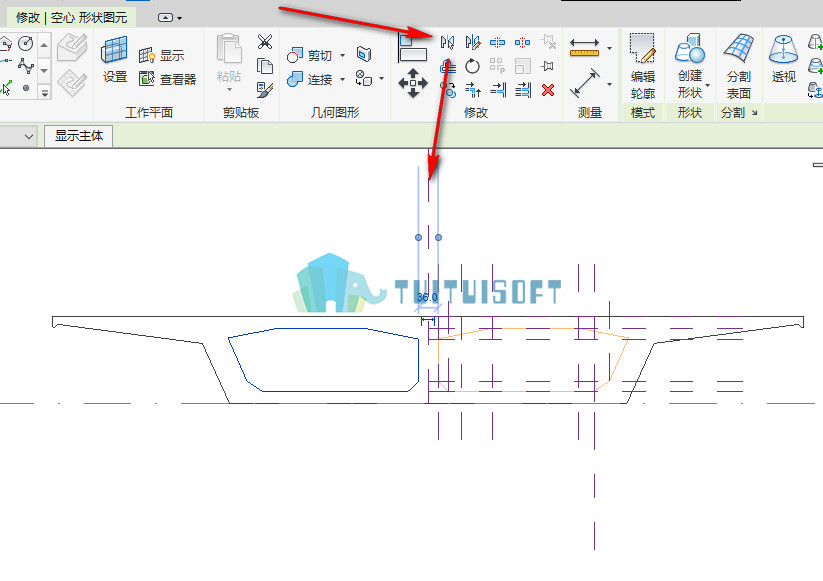Select the Aligned Dimension tool
Screen dimensions: 823x581
tap(584, 83)
